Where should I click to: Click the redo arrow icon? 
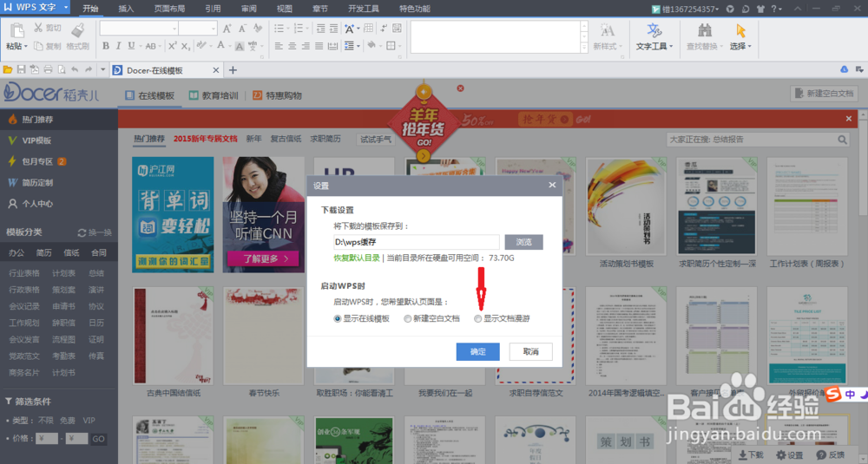[89, 69]
